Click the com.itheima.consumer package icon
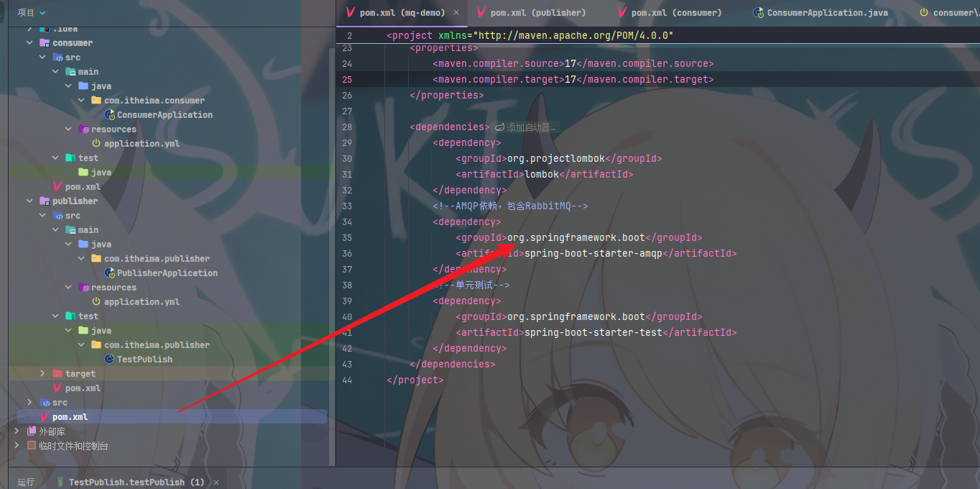 pos(96,101)
